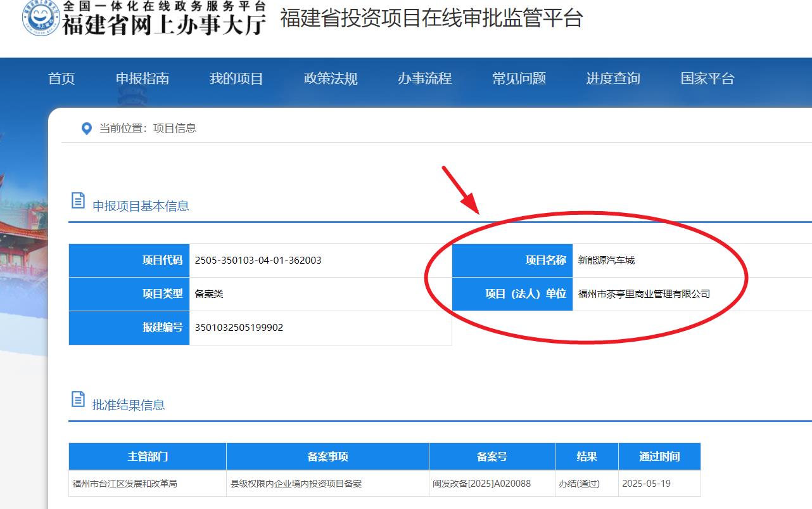The width and height of the screenshot is (812, 509).
Task: Open the 常见问题 menu item
Action: 519,79
